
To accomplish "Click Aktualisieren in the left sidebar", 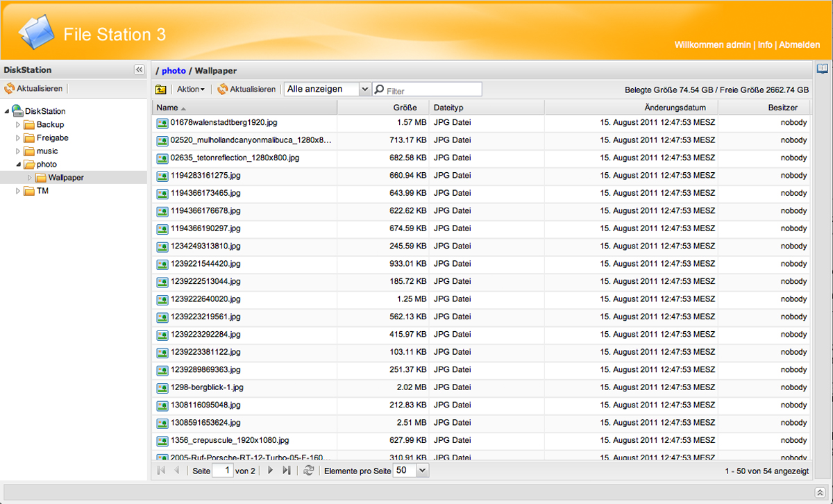I will pos(34,89).
